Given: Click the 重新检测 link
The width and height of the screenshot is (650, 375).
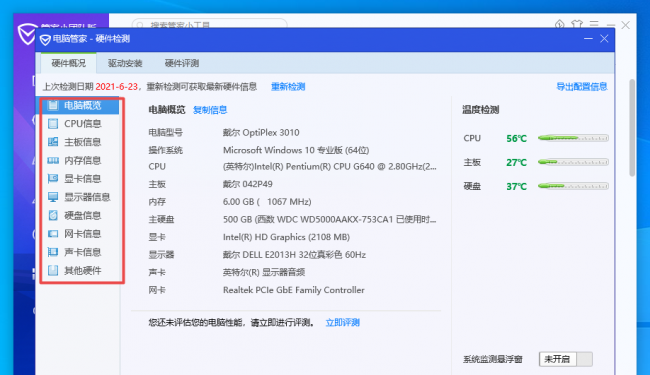Looking at the screenshot, I should click(288, 87).
